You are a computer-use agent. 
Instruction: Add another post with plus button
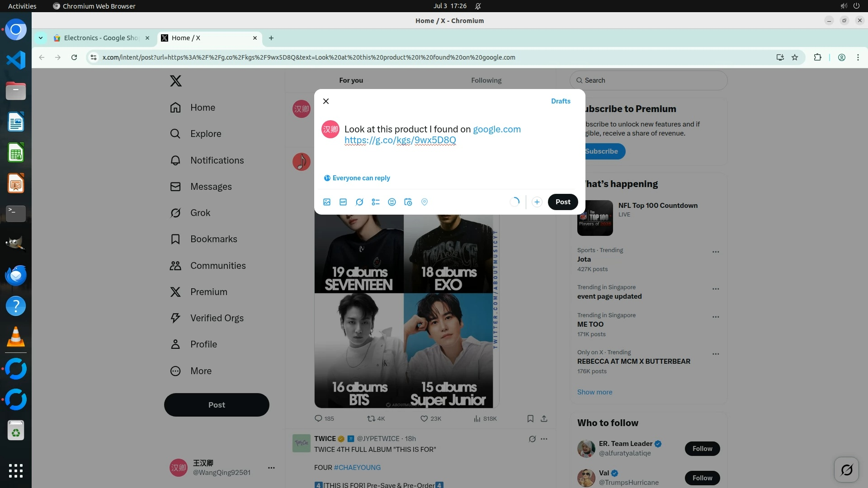(537, 202)
